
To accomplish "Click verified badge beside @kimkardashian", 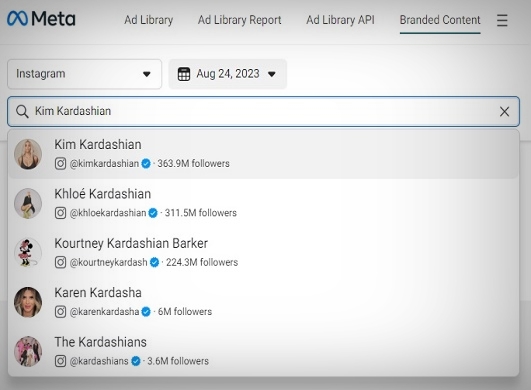I will click(146, 164).
